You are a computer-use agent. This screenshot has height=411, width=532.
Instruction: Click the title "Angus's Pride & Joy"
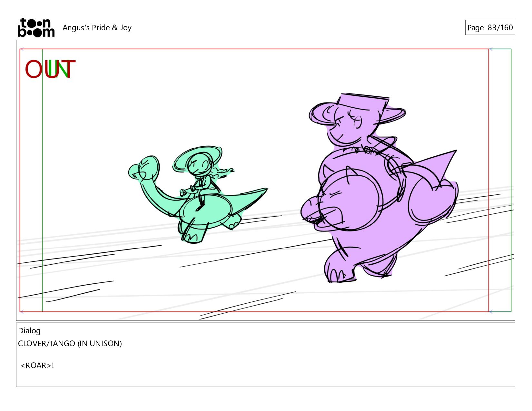[x=97, y=28]
